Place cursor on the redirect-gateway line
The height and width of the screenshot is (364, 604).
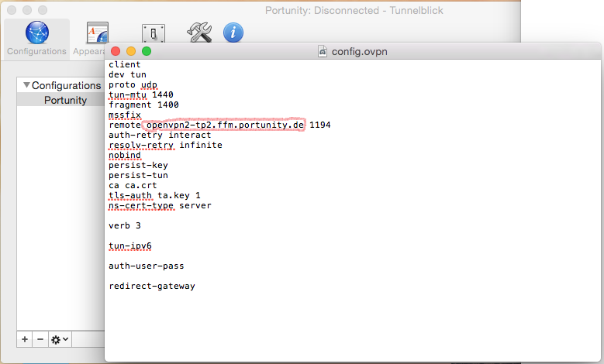coord(151,286)
